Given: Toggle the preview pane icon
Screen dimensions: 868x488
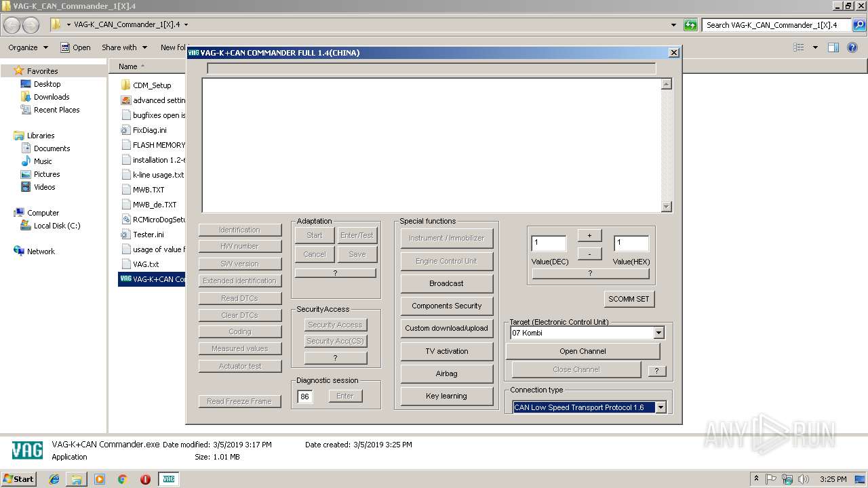Looking at the screenshot, I should (x=833, y=47).
